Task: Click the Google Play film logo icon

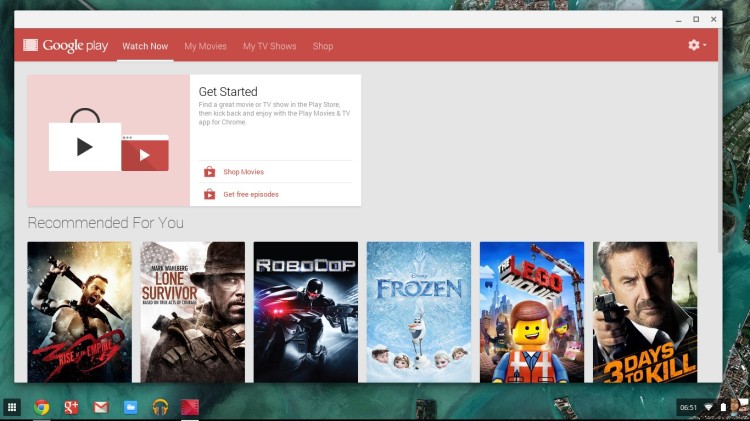Action: 31,45
